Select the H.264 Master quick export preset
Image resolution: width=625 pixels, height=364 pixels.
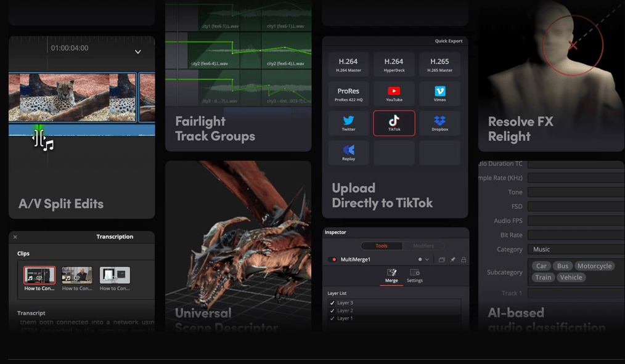point(349,63)
